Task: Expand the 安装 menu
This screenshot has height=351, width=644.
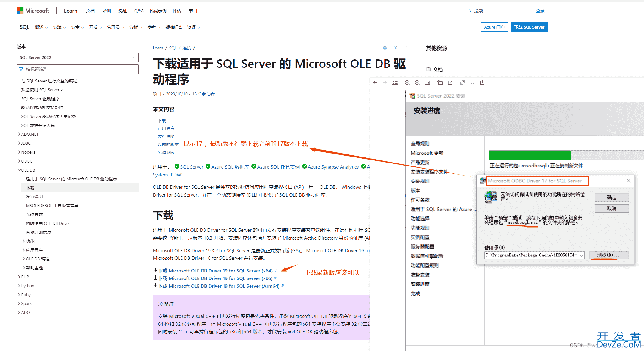Action: [x=59, y=27]
